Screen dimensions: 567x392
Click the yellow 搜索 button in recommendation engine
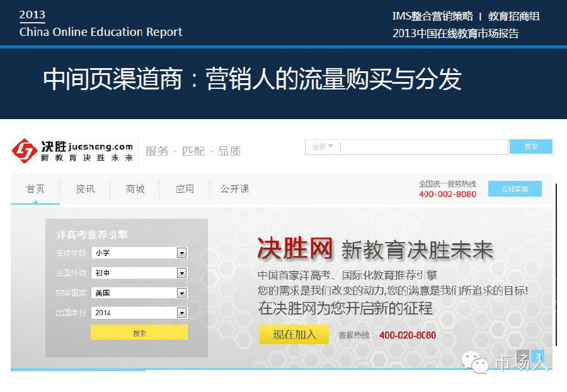pyautogui.click(x=139, y=332)
